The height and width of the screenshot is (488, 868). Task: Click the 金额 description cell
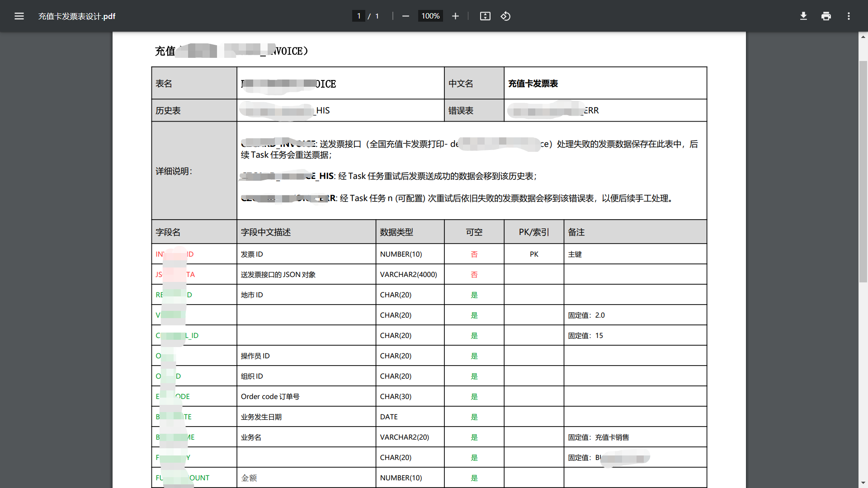307,478
